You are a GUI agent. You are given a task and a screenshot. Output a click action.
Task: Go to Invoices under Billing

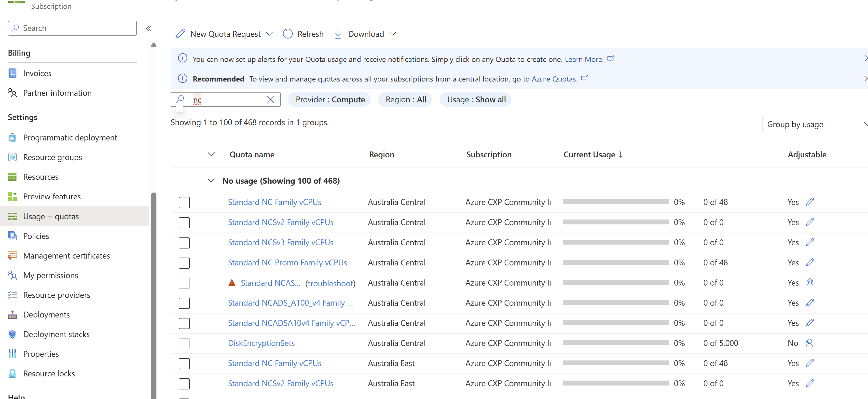[37, 73]
